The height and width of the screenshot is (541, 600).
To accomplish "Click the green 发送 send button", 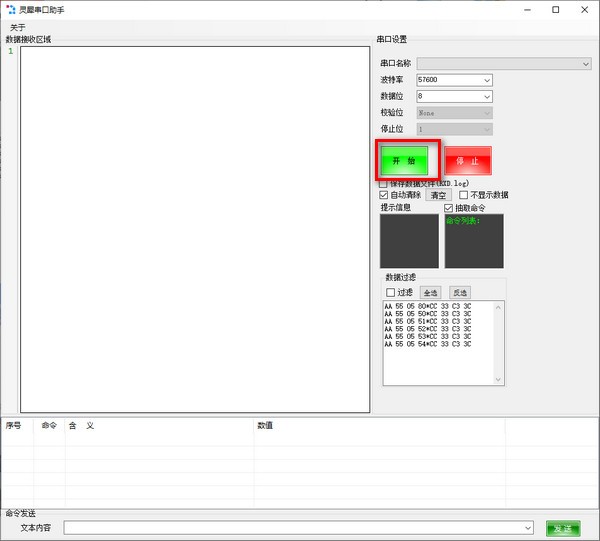I will coord(563,529).
